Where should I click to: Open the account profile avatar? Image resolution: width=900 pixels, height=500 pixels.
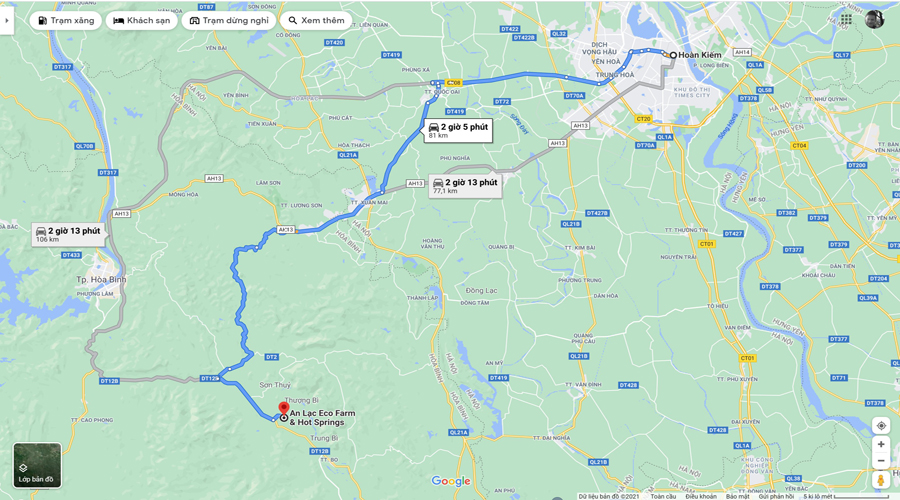tap(874, 19)
